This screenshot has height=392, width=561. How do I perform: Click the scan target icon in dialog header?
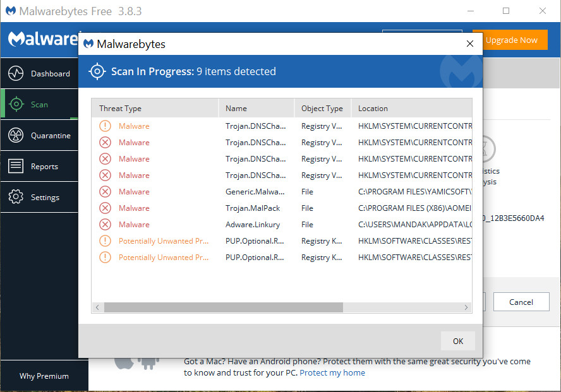(97, 71)
